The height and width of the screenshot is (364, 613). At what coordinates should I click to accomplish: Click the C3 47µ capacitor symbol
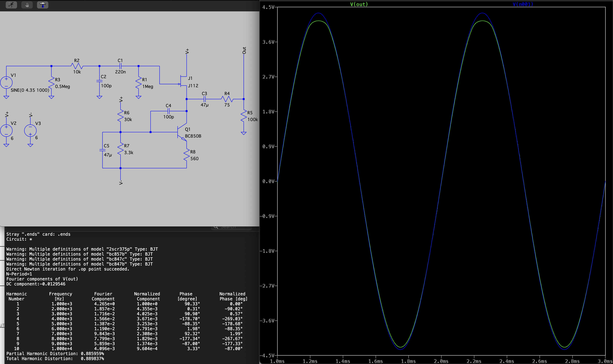tap(205, 99)
